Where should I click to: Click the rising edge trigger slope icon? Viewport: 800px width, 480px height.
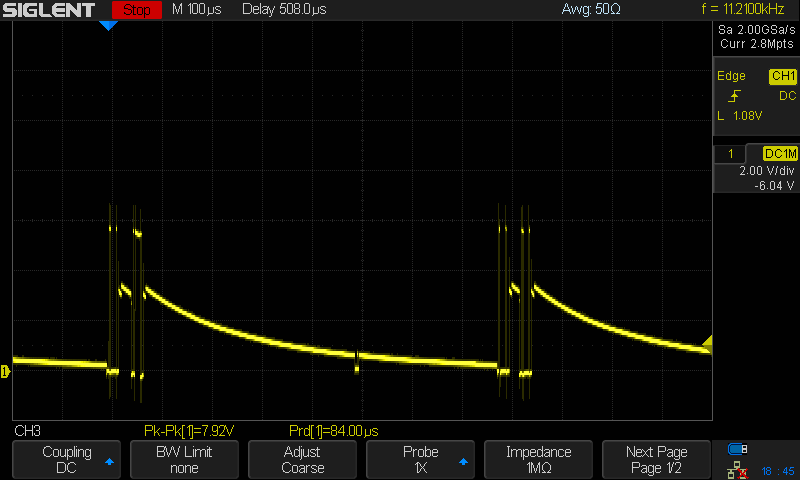pos(735,96)
